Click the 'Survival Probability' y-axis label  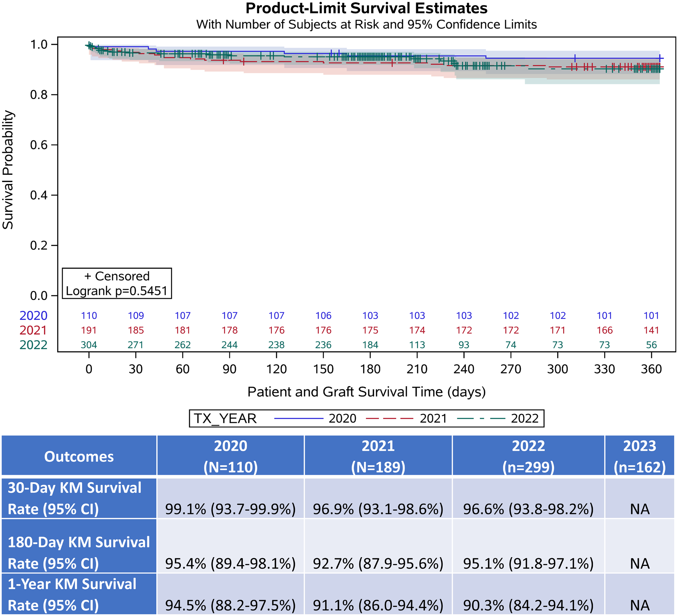click(8, 170)
